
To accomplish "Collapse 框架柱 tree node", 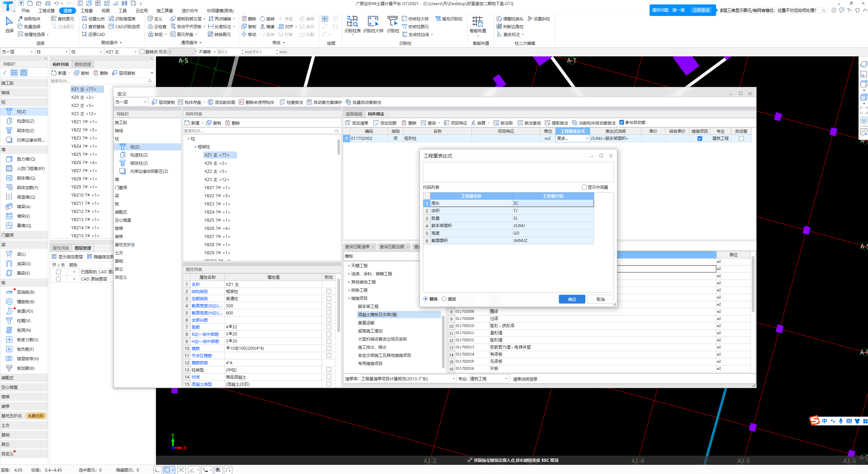I will tap(195, 147).
